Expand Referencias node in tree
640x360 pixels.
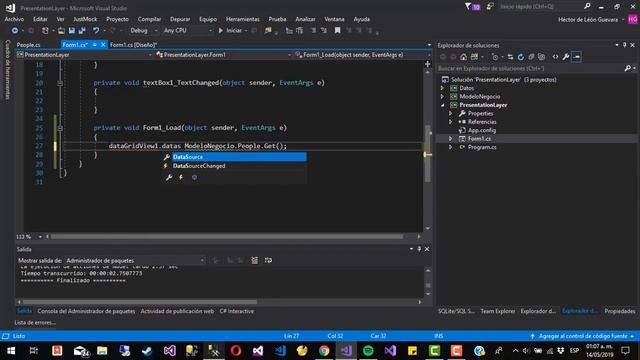tap(451, 122)
